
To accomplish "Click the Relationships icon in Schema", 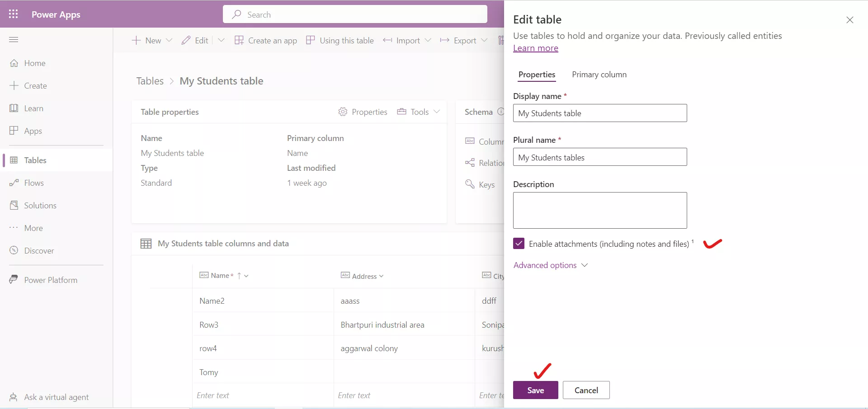I will (470, 163).
